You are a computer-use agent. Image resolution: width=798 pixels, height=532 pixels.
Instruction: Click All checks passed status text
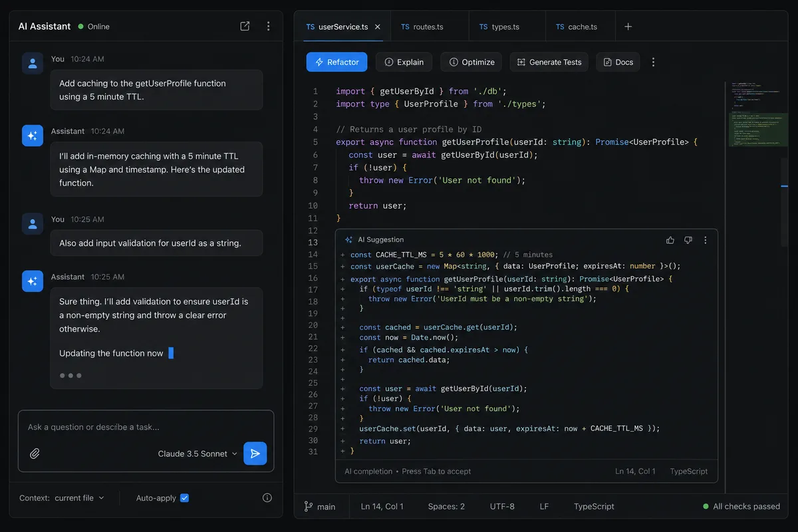click(746, 507)
